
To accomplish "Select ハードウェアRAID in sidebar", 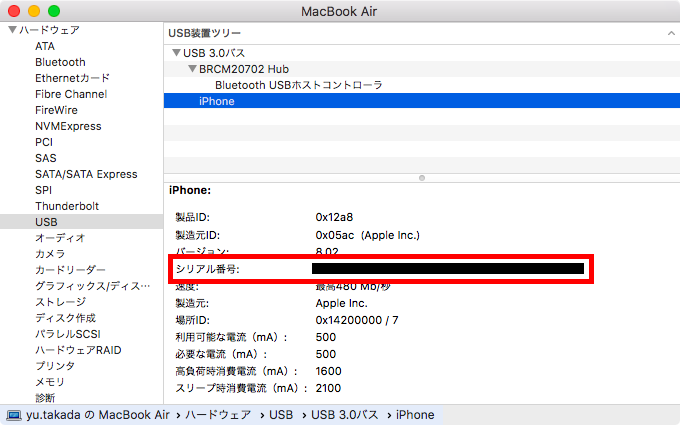I will 78,350.
